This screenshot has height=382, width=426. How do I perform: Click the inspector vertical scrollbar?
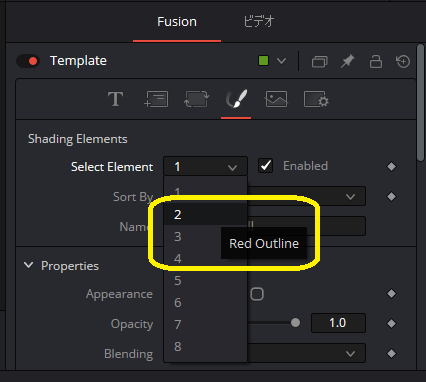pyautogui.click(x=421, y=103)
